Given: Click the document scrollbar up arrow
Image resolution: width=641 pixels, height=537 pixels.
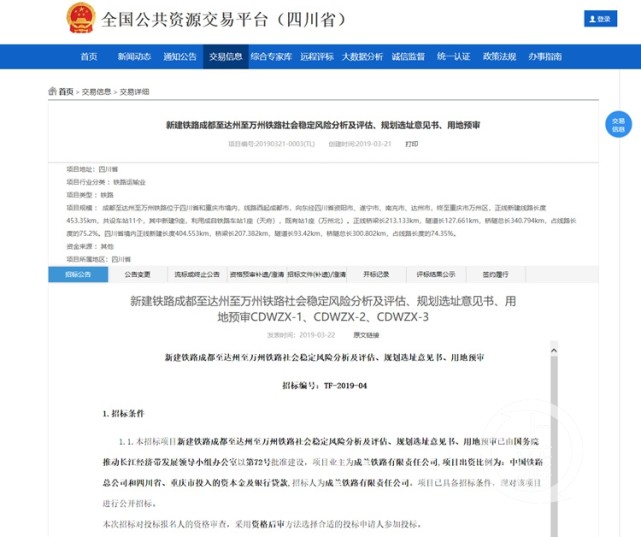Looking at the screenshot, I should pos(554,350).
